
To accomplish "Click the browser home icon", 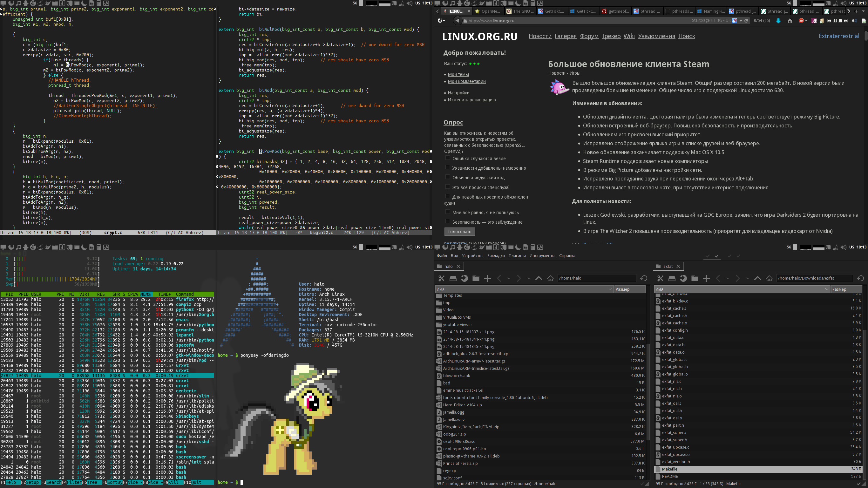I will [x=790, y=21].
